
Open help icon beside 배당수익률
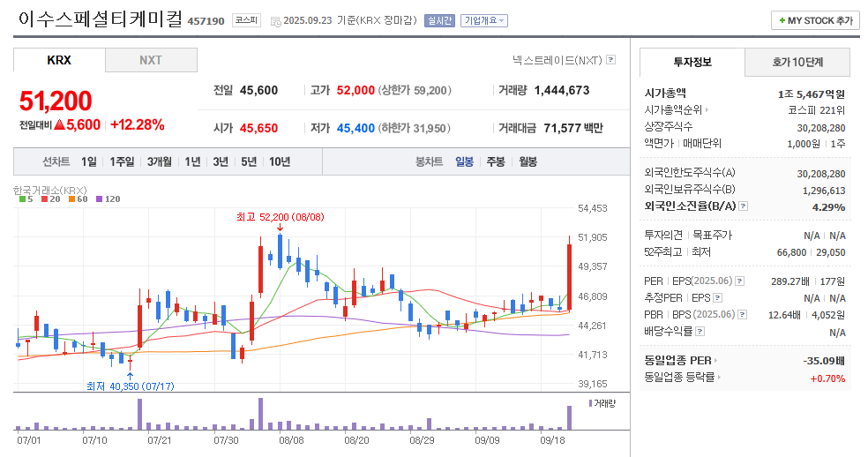(x=700, y=331)
